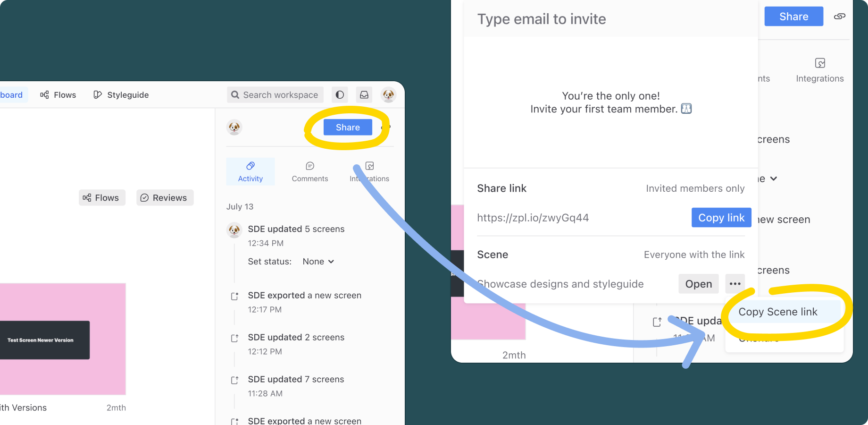Click the user avatar in top bar
Viewport: 868px width, 425px height.
pos(389,95)
